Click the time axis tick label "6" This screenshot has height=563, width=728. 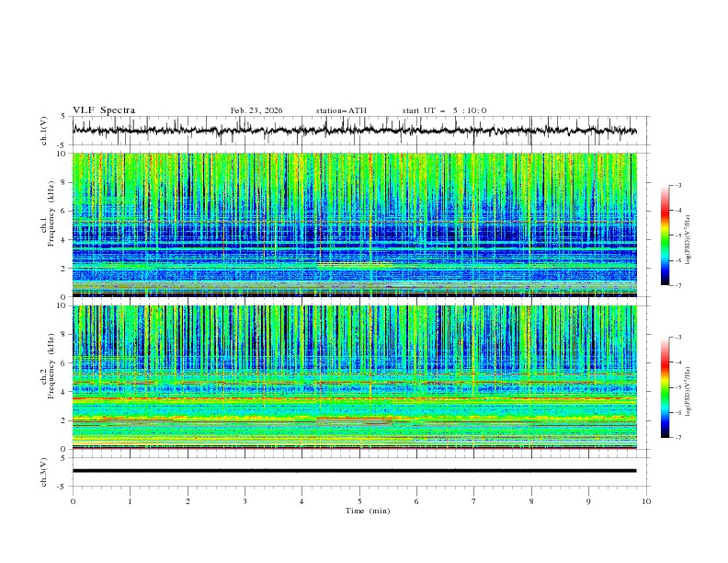[416, 501]
